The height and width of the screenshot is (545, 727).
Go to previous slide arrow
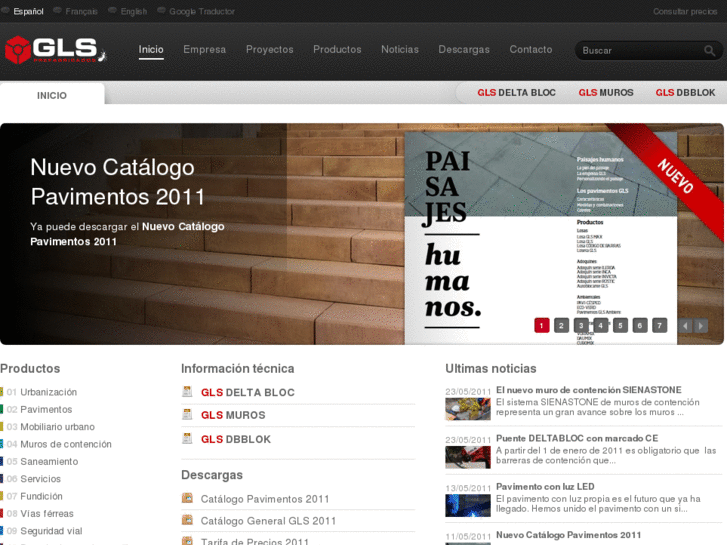pyautogui.click(x=685, y=326)
